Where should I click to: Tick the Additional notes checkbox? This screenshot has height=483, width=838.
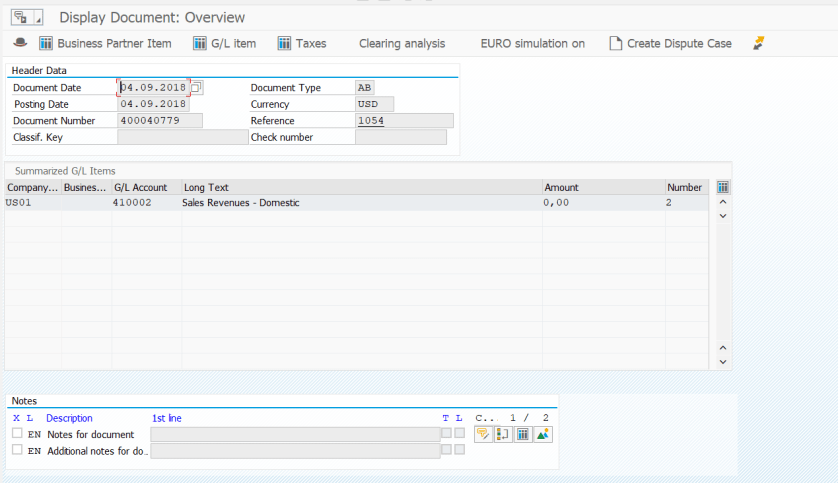point(17,450)
